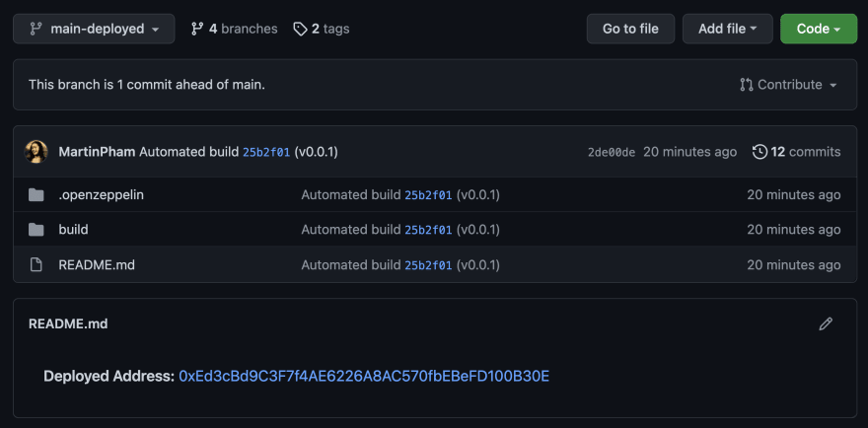Click the branch icon in main-deployed selector

(x=36, y=29)
